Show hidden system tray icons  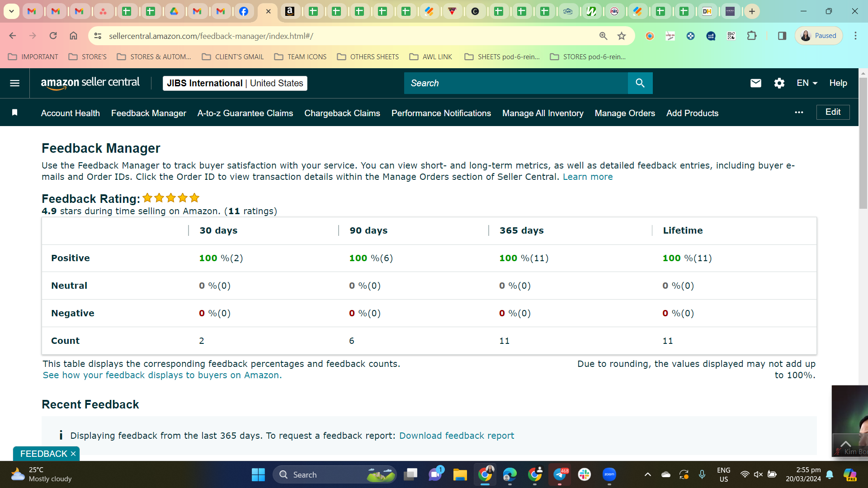(x=647, y=474)
